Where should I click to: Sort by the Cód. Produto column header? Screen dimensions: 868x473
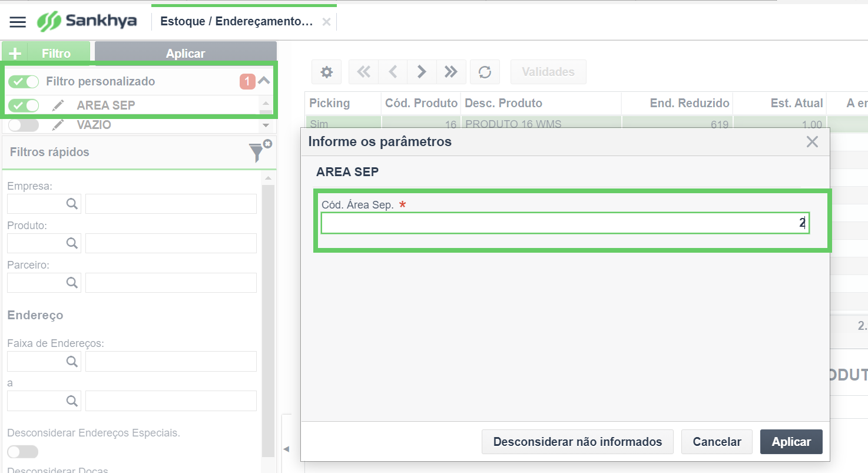pyautogui.click(x=421, y=103)
